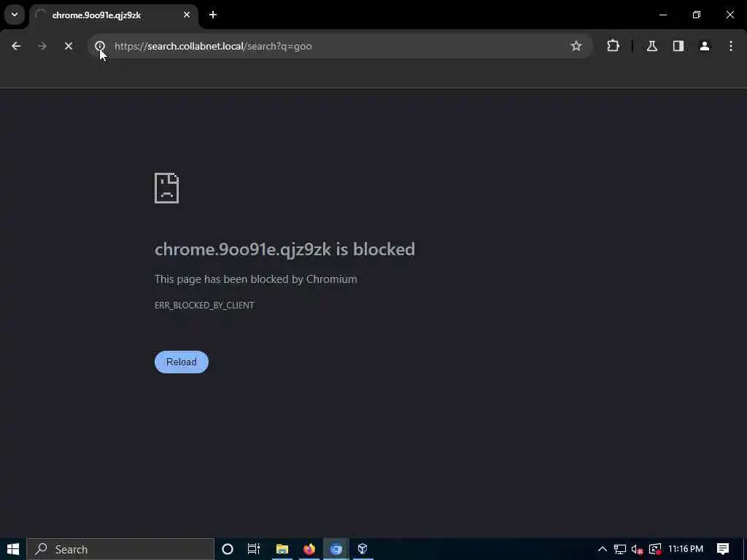Open the Windows Start menu
This screenshot has height=560, width=747.
pyautogui.click(x=13, y=549)
